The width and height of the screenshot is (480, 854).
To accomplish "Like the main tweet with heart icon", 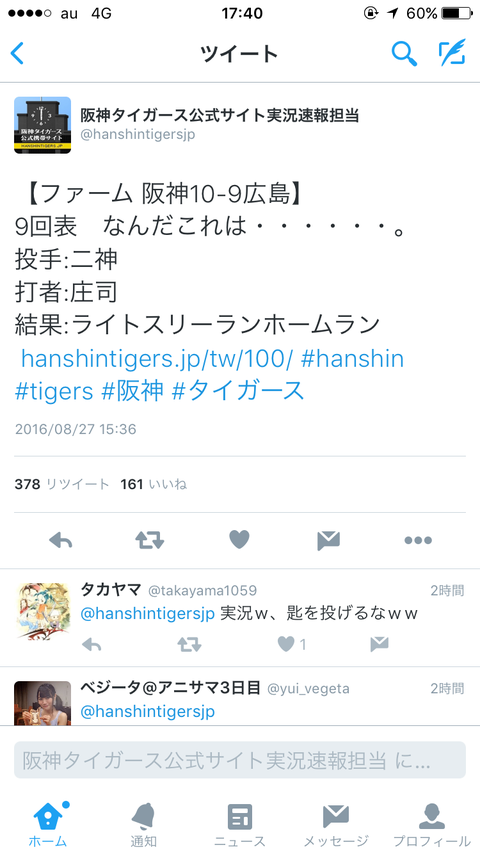I will point(239,540).
